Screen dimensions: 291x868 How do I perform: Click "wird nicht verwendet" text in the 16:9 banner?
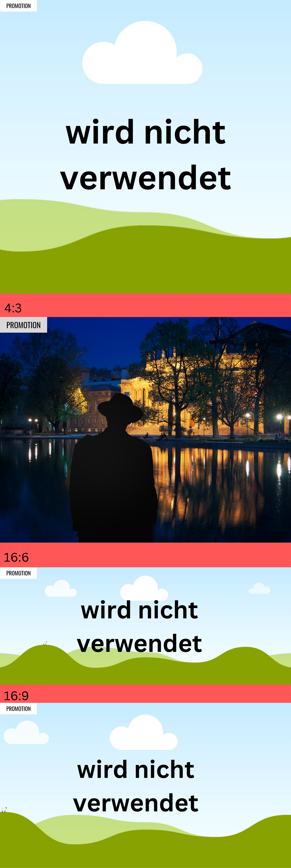135,786
